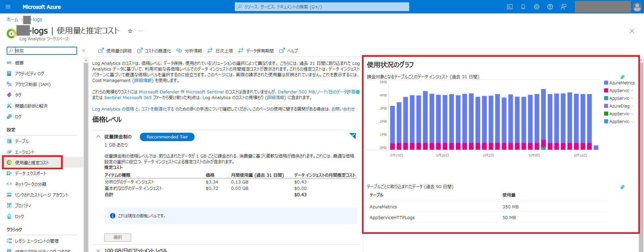Open アクティビティ ログ in the sidebar

(30, 74)
